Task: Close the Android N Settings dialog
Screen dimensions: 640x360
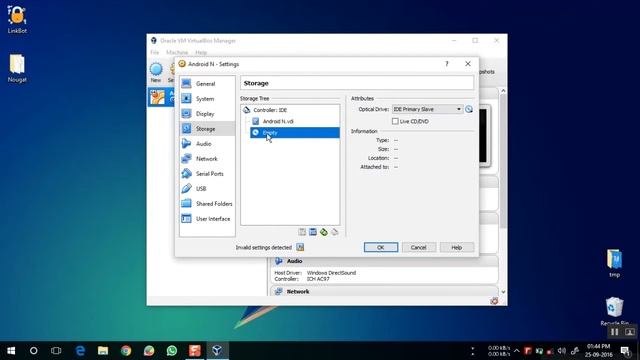Action: coord(468,64)
